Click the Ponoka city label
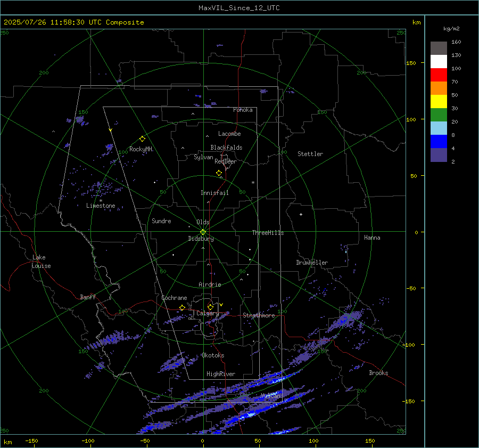The image size is (479, 448). (x=243, y=110)
